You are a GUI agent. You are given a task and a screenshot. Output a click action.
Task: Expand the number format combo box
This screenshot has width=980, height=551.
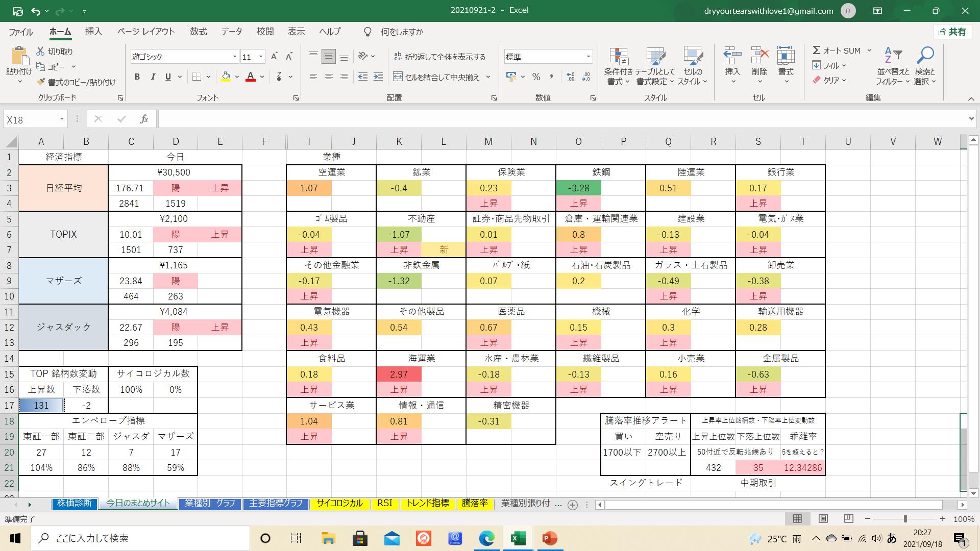click(588, 57)
